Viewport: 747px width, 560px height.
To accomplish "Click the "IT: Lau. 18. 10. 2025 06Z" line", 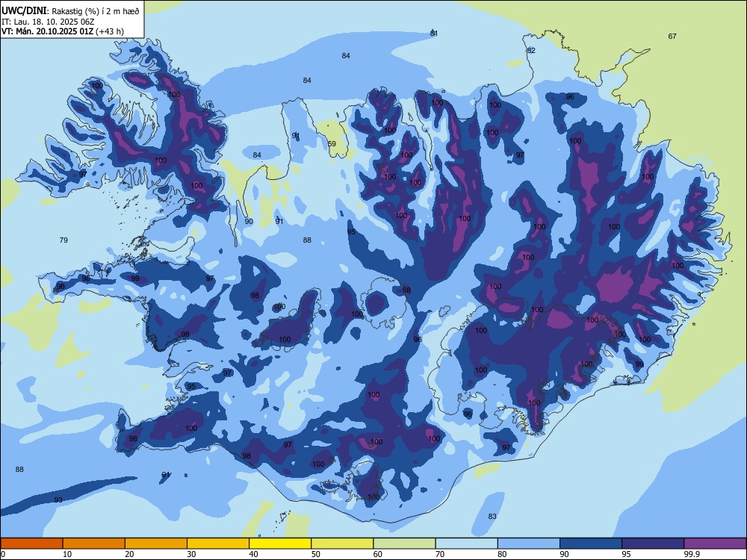I will (x=48, y=22).
